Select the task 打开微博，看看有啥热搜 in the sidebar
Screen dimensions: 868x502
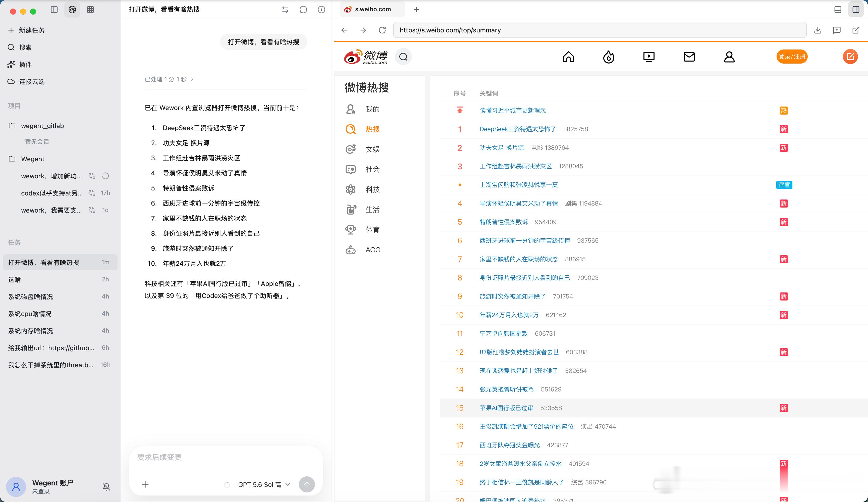coord(60,262)
